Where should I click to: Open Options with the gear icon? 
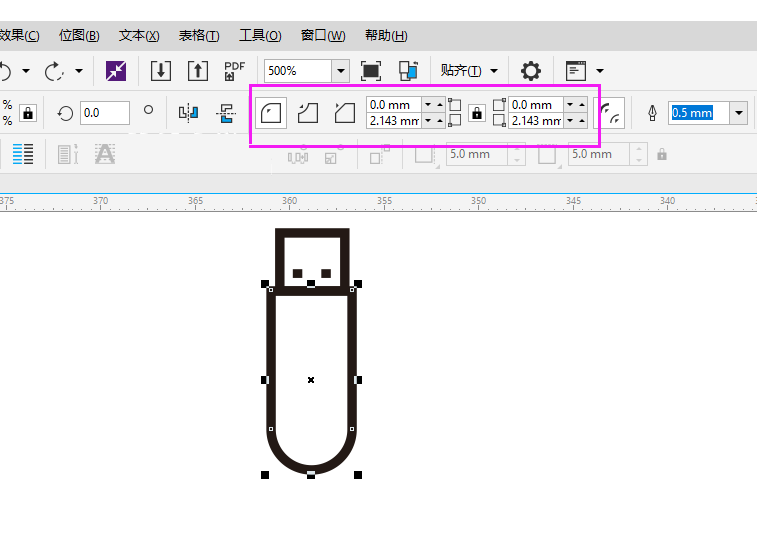[x=531, y=71]
